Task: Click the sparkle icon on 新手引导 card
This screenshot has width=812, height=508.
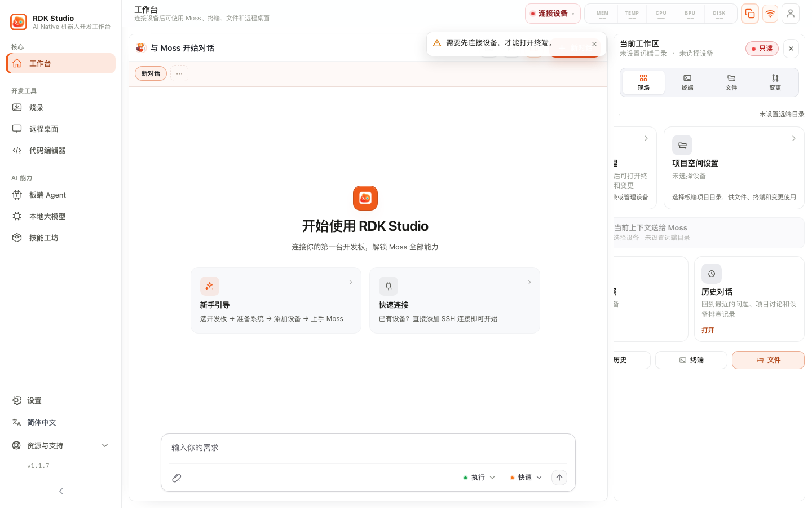Action: pyautogui.click(x=209, y=286)
